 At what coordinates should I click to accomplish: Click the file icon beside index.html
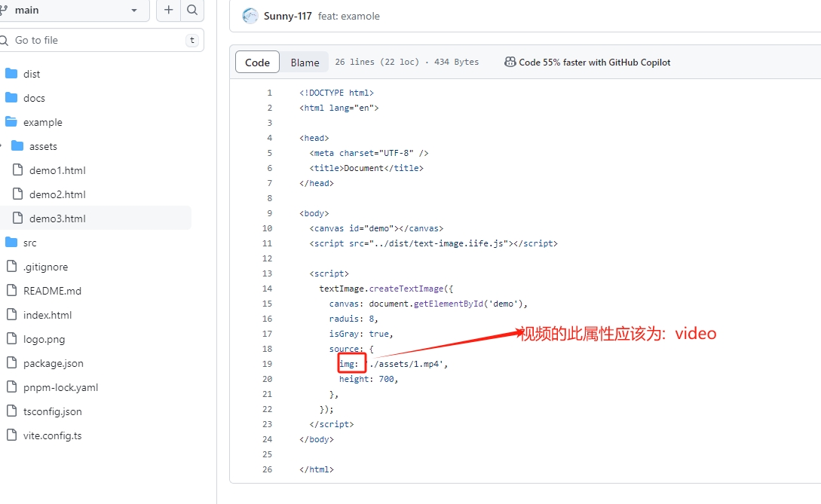(11, 314)
